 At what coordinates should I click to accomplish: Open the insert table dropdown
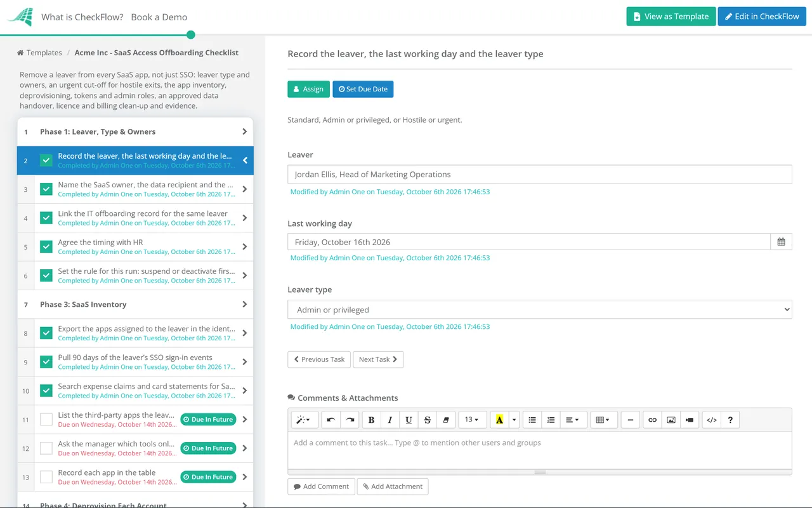click(x=603, y=420)
